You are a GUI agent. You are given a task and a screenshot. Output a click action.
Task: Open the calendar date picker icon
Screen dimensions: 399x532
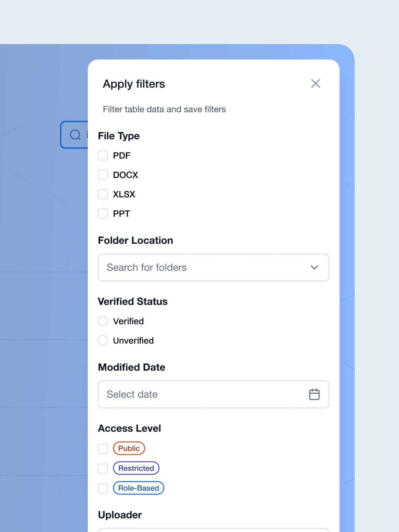[x=314, y=394]
